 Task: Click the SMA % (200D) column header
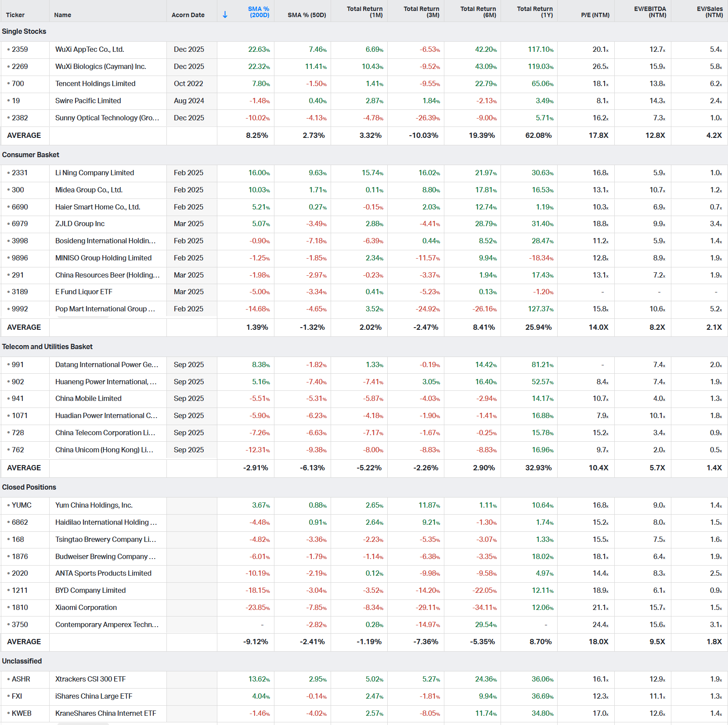click(259, 12)
